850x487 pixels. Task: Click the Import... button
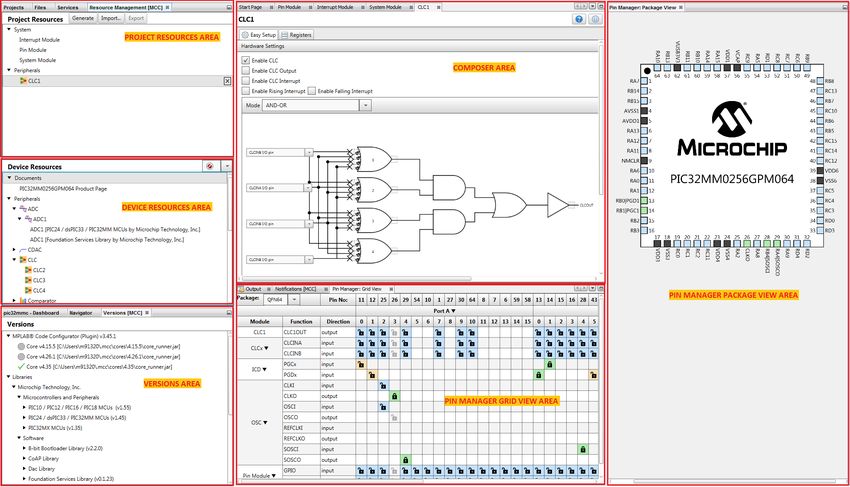click(x=111, y=18)
